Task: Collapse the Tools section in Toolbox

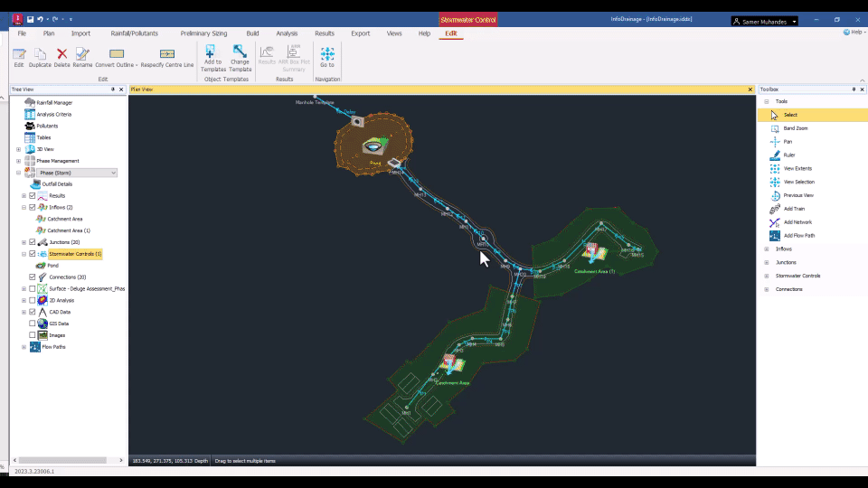Action: 767,102
